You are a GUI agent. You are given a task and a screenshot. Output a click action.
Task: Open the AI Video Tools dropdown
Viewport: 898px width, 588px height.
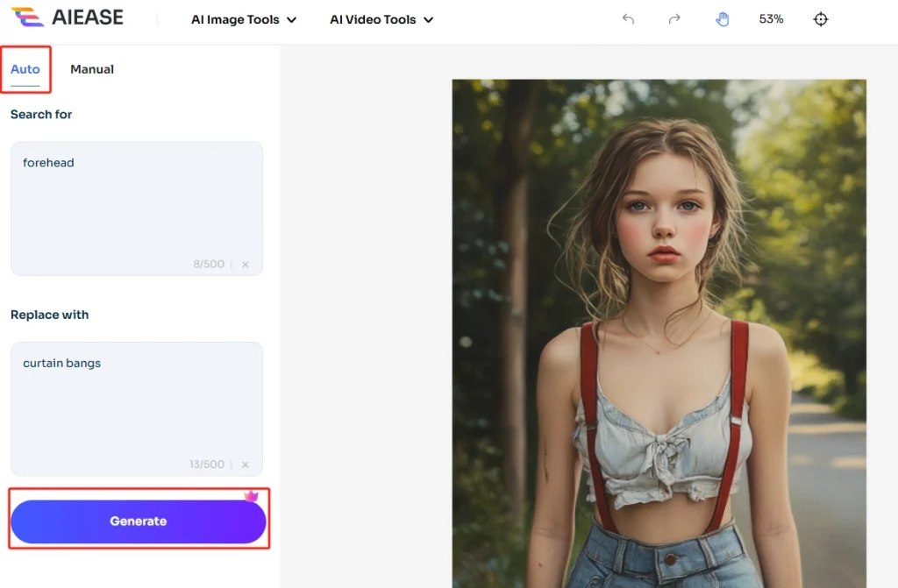tap(381, 18)
